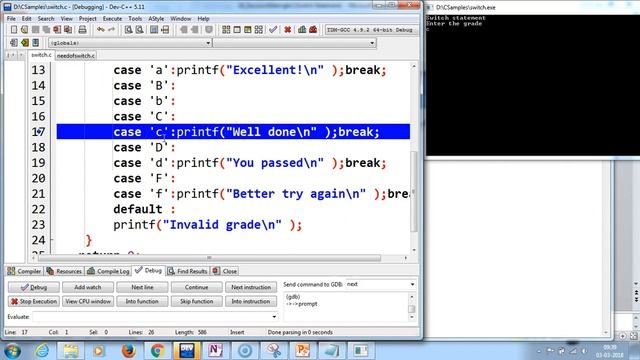Screen dimensions: 640x360
Task: Toggle breakpoint on line 17 gutter
Action: pyautogui.click(x=39, y=132)
